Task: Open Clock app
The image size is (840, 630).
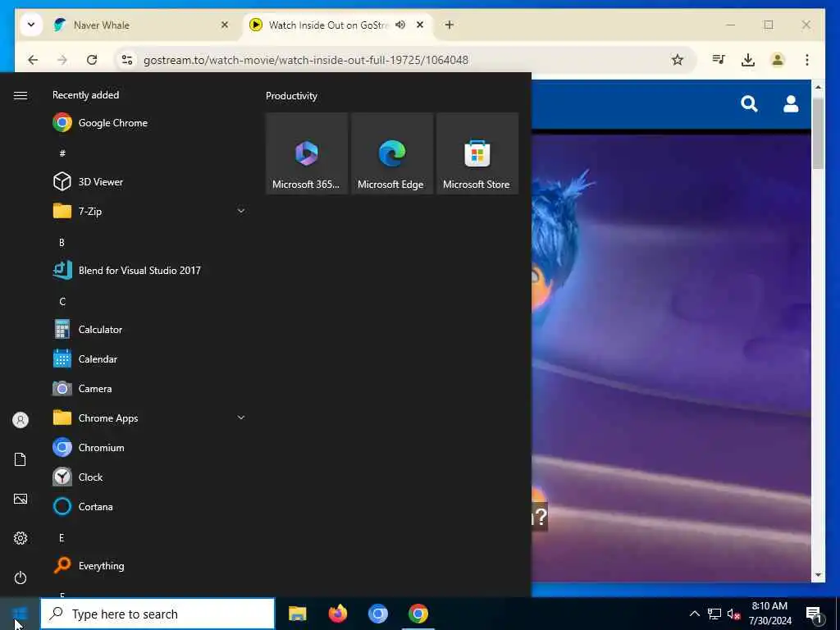Action: [x=149, y=477]
